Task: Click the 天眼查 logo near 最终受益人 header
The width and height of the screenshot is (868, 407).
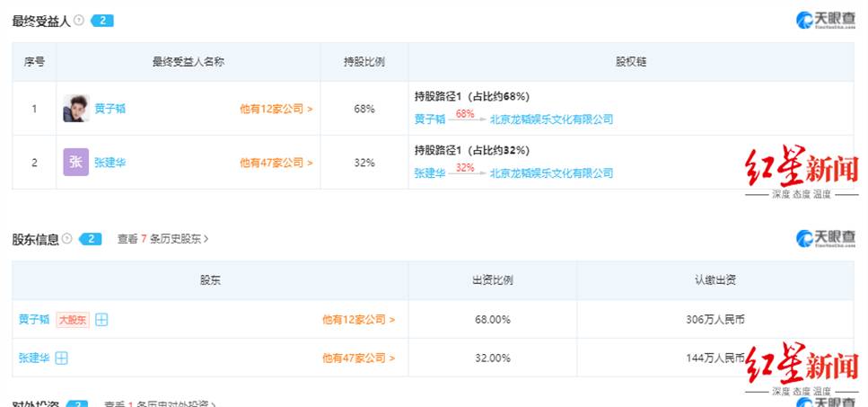Action: 826,21
